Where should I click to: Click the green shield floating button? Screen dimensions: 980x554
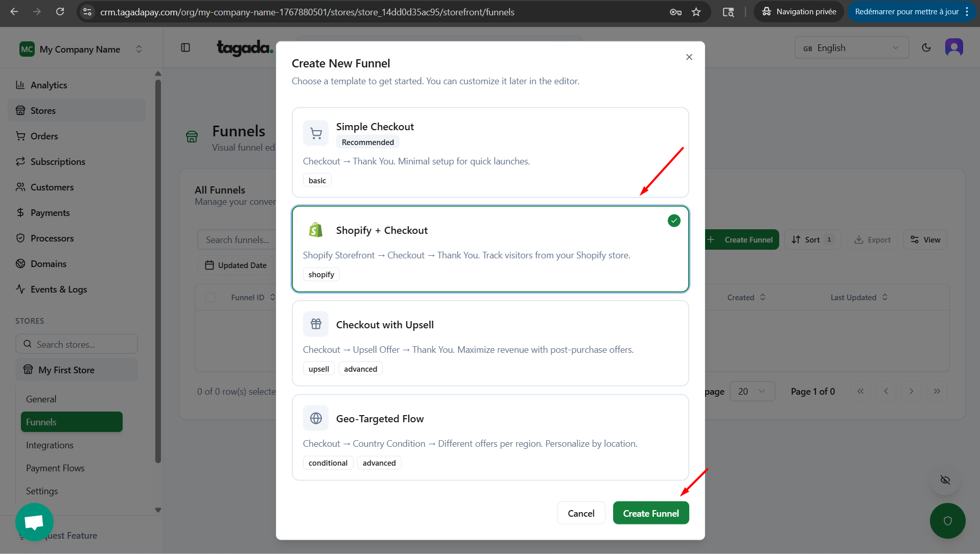coord(947,521)
